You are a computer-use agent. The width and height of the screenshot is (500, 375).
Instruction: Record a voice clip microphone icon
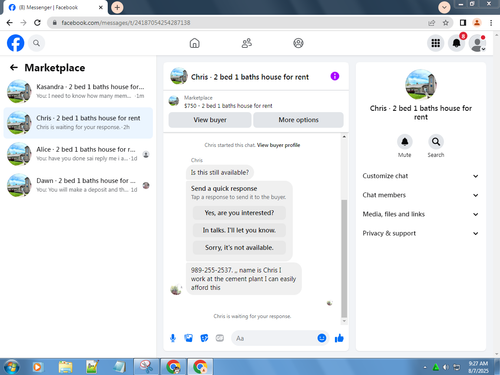(x=173, y=338)
